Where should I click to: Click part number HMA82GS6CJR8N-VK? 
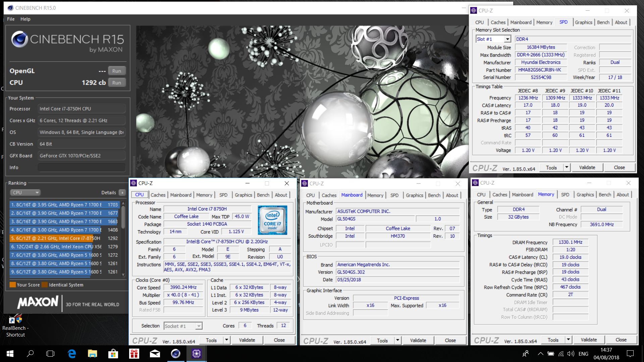(x=541, y=70)
